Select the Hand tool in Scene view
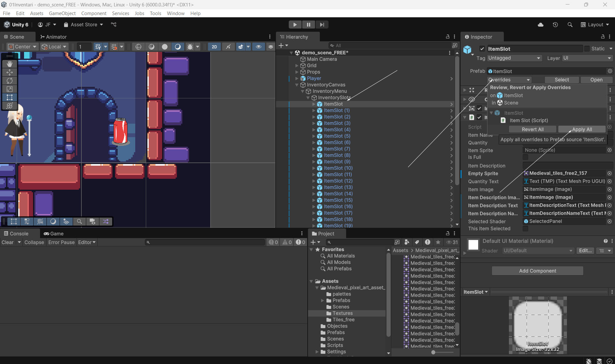 [x=10, y=64]
